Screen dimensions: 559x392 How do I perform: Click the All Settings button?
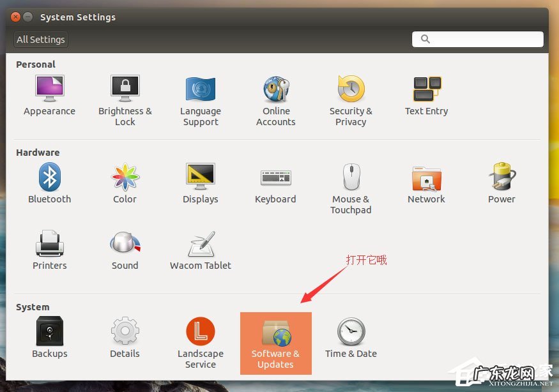[40, 39]
